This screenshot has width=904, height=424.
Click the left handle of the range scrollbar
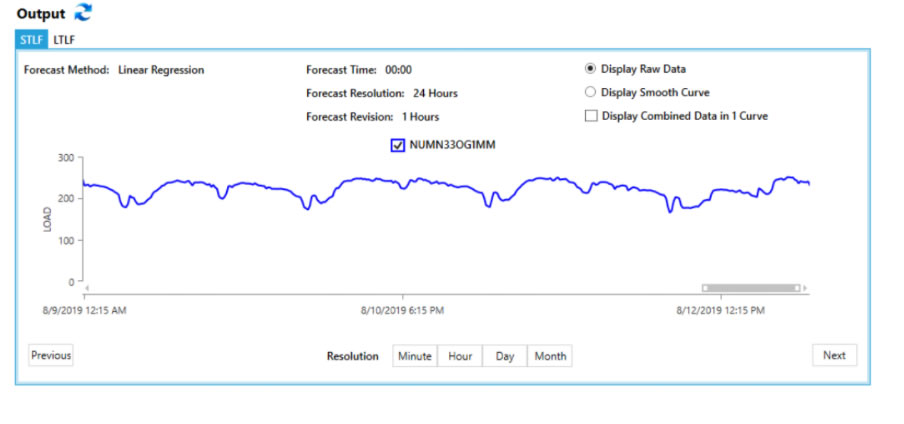coord(706,288)
